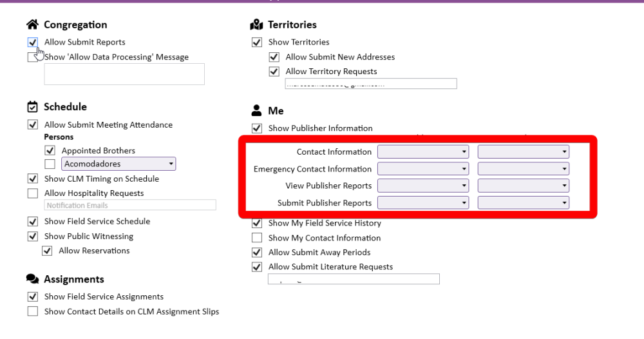The image size is (644, 339).
Task: Click the Assignments chat bubbles icon
Action: pyautogui.click(x=32, y=279)
